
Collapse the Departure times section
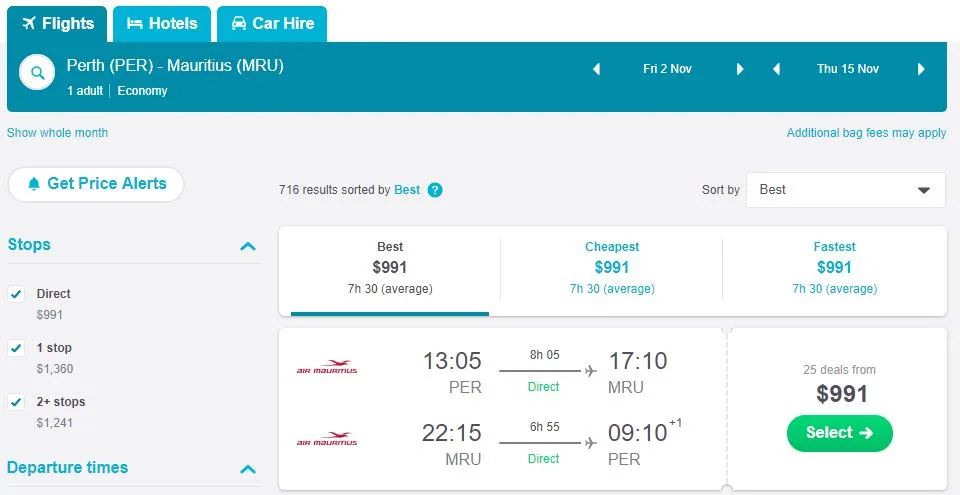[248, 469]
